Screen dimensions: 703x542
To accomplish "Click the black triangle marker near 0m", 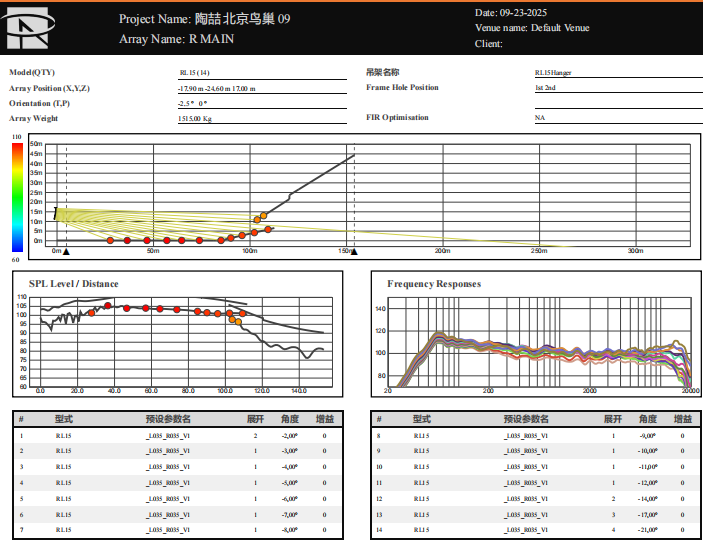I will pyautogui.click(x=66, y=251).
